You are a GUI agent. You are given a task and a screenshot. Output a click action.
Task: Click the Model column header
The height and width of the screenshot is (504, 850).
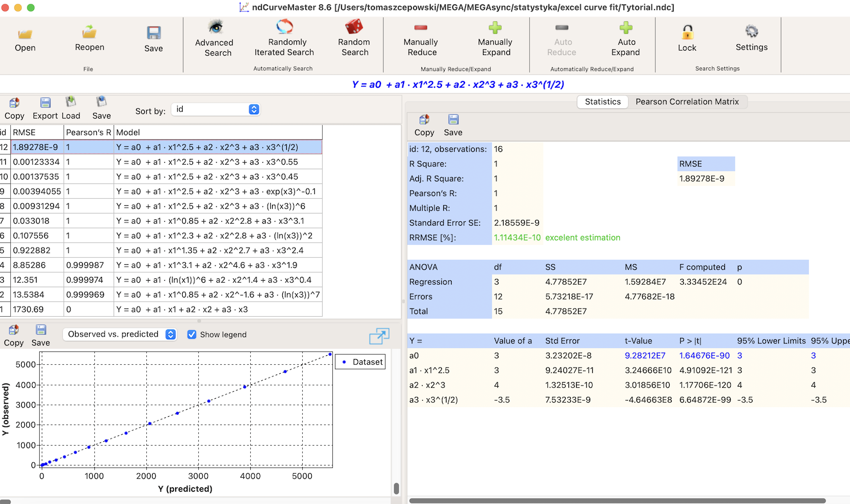217,132
